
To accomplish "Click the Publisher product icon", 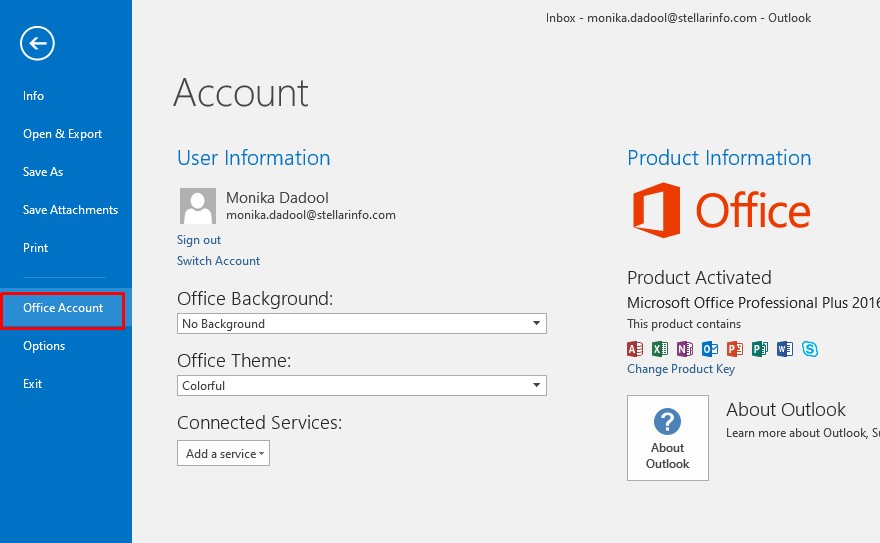I will [x=760, y=349].
